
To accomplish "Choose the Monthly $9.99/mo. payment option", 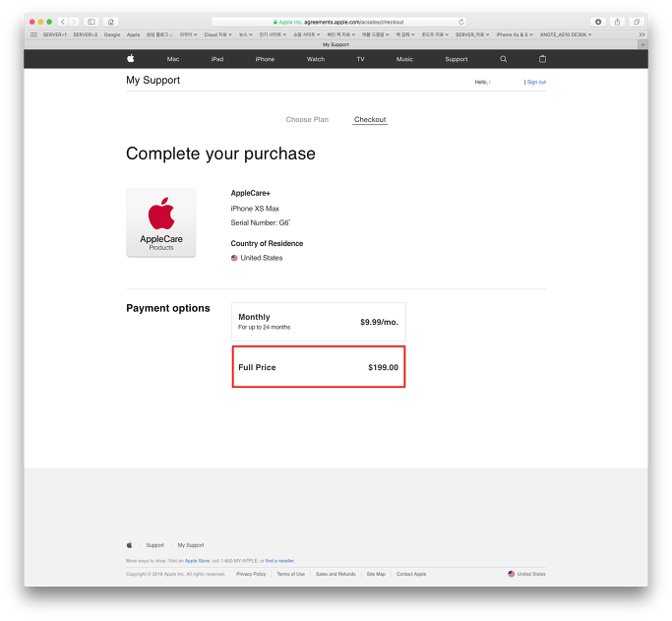I will 319,322.
